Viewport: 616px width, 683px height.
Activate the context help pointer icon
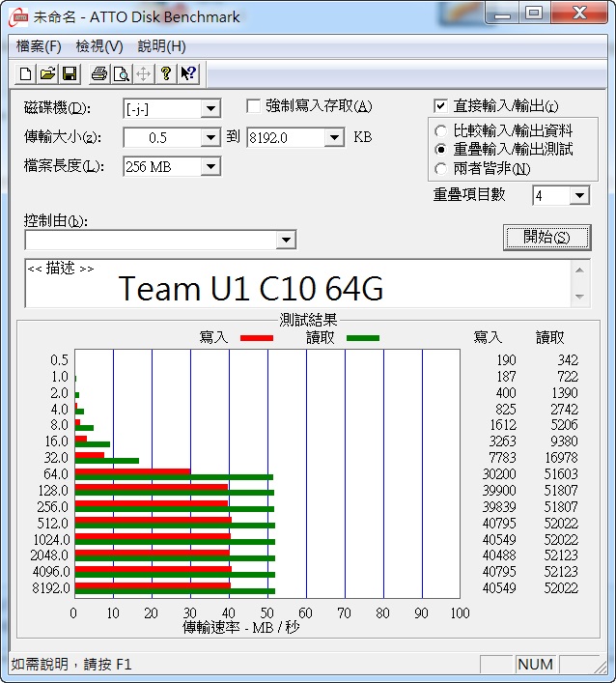(188, 74)
